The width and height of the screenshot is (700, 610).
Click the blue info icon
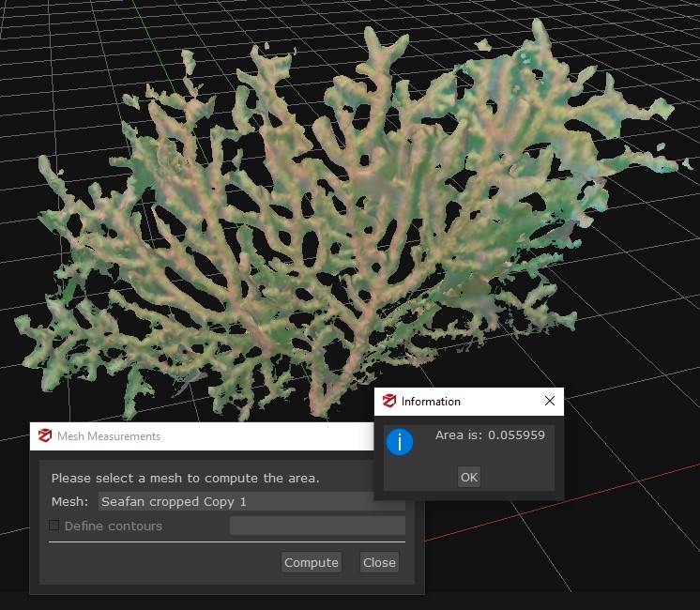(x=400, y=442)
